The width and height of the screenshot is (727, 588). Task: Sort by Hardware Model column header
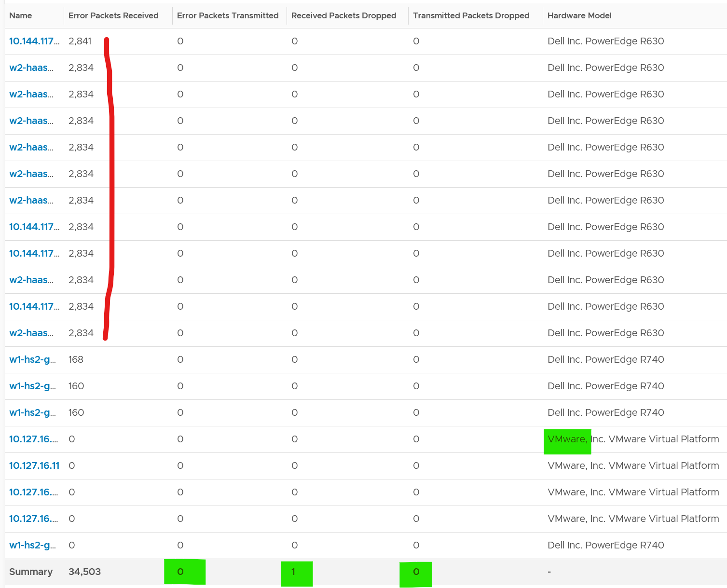point(579,15)
